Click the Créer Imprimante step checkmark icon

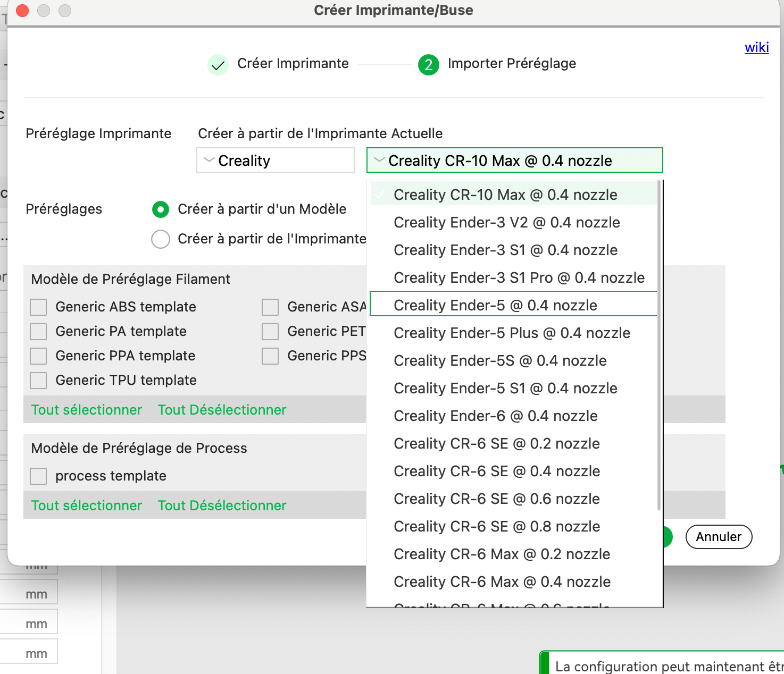pos(218,65)
